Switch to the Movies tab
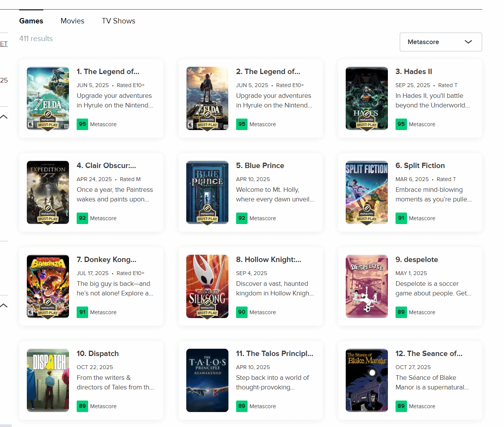The height and width of the screenshot is (427, 504). (x=72, y=21)
